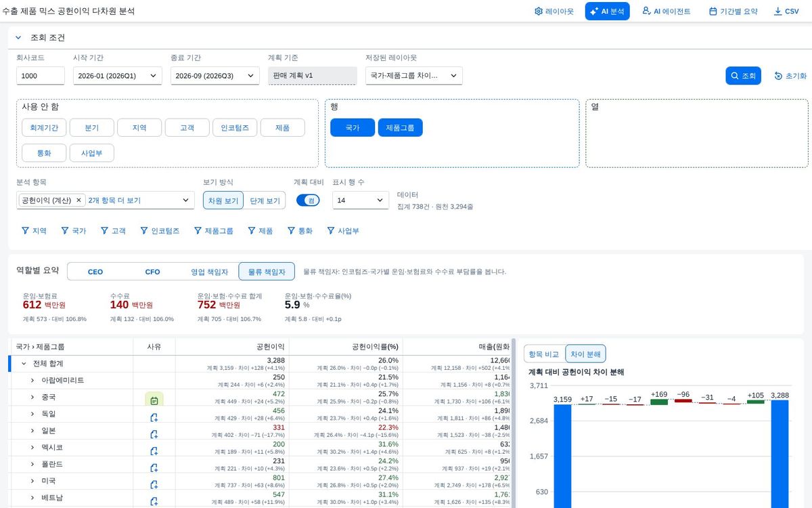Select the 국가 chip in the row area

pos(353,127)
